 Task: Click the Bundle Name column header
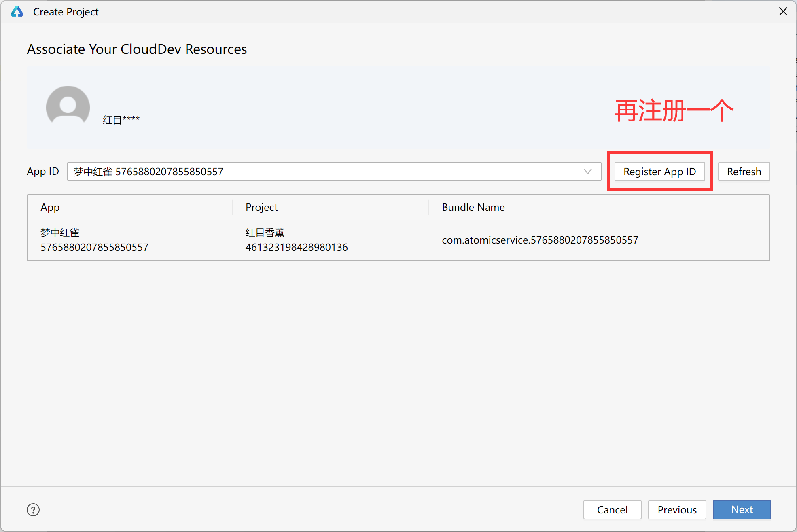(473, 207)
